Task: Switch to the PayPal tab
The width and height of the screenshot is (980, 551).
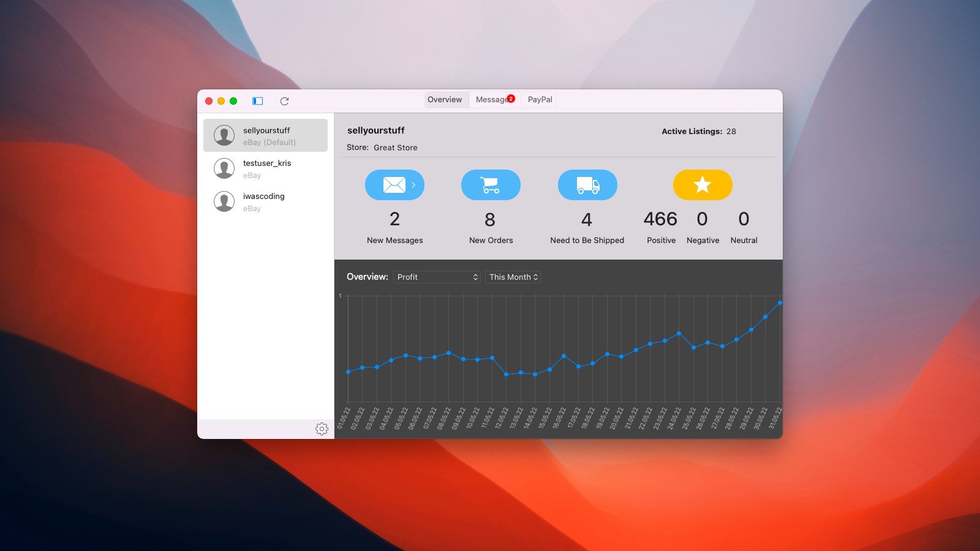Action: (x=540, y=100)
